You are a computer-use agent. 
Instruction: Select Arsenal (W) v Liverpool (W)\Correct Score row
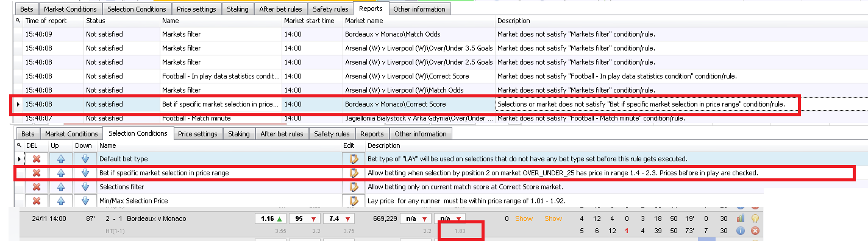441,76
